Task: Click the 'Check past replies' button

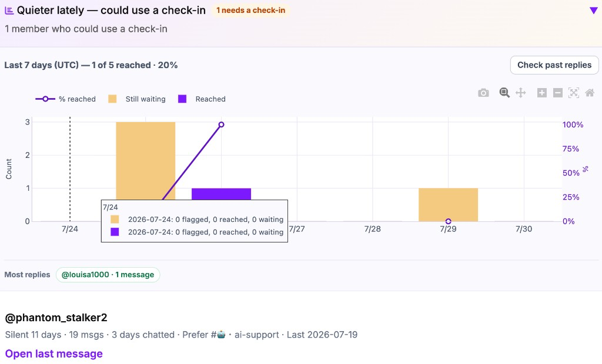Action: click(554, 65)
